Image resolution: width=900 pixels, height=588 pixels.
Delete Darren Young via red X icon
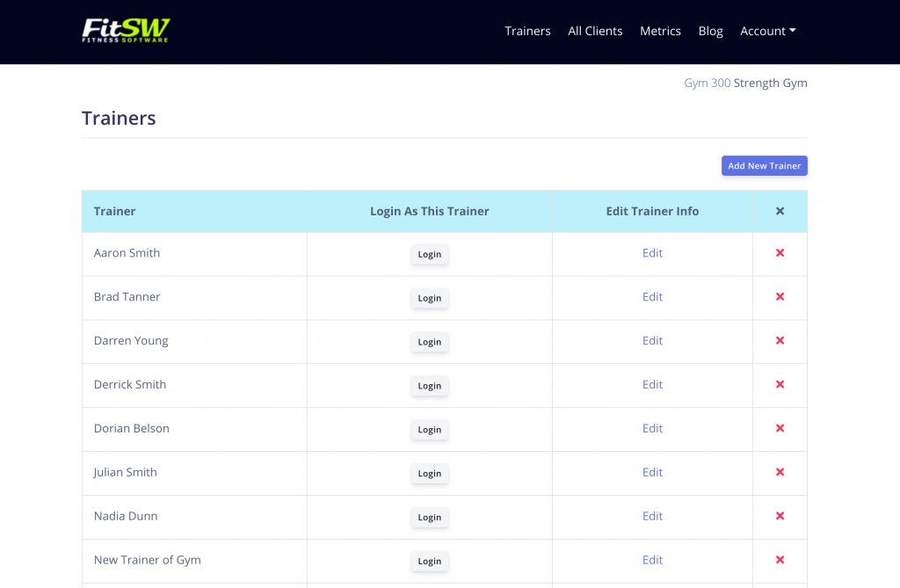coord(780,340)
